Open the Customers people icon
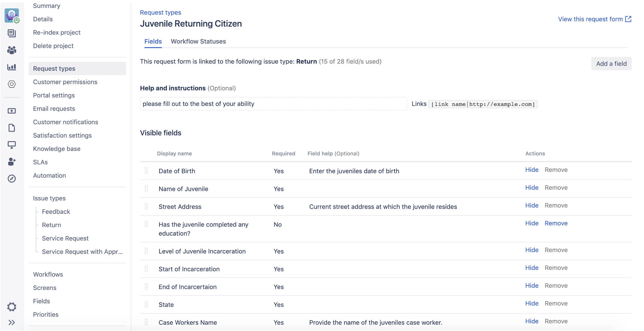This screenshot has height=331, width=644. [x=12, y=50]
